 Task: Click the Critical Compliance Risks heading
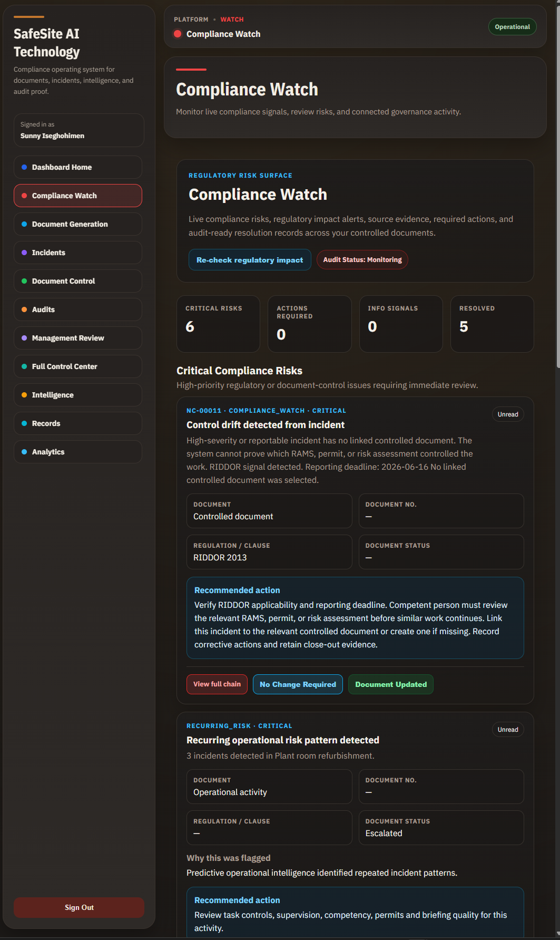click(x=239, y=371)
